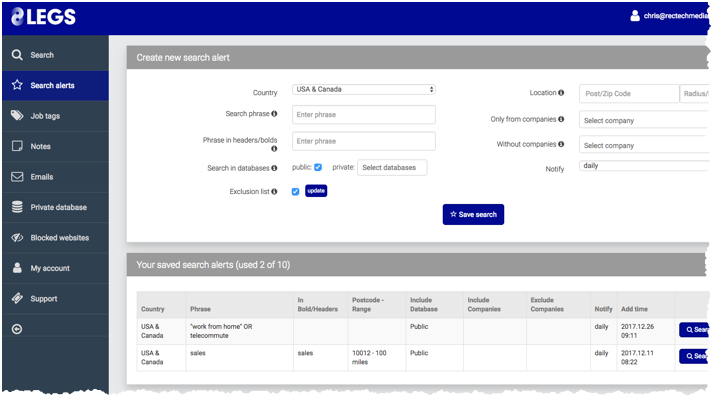
Task: Click the Post/Zip Code input field
Action: (629, 94)
